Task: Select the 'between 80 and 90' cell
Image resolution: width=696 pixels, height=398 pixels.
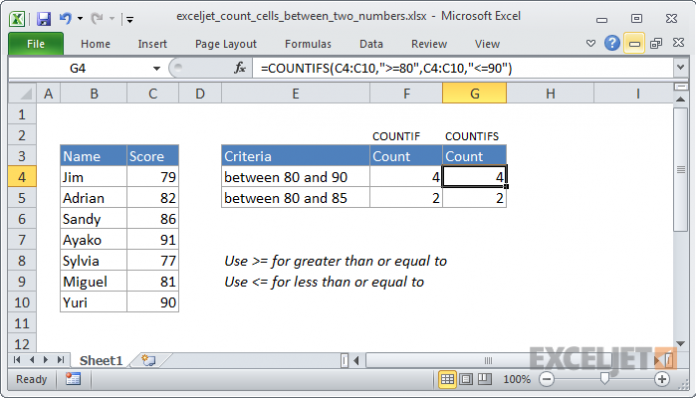Action: 296,177
